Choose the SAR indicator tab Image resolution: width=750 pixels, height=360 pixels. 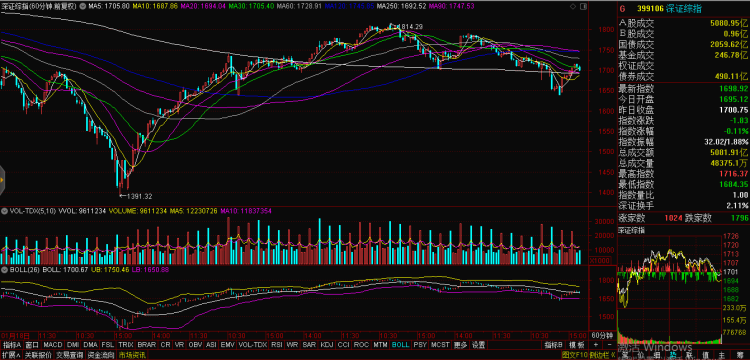(x=309, y=345)
